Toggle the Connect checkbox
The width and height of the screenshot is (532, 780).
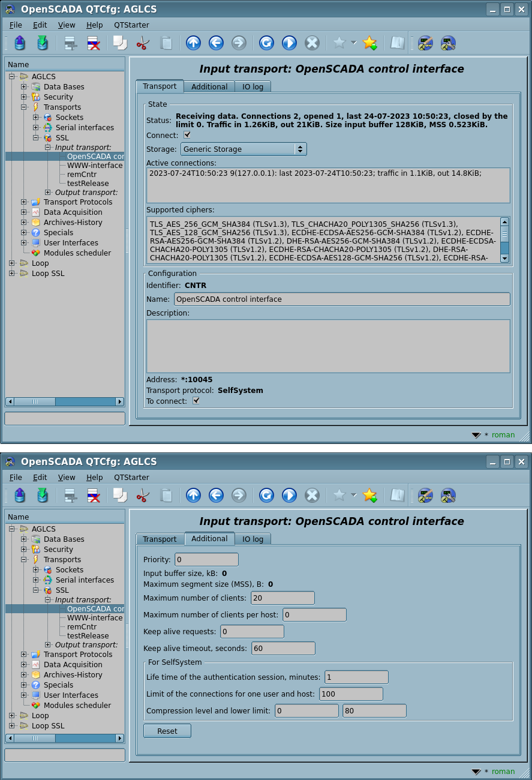click(187, 135)
